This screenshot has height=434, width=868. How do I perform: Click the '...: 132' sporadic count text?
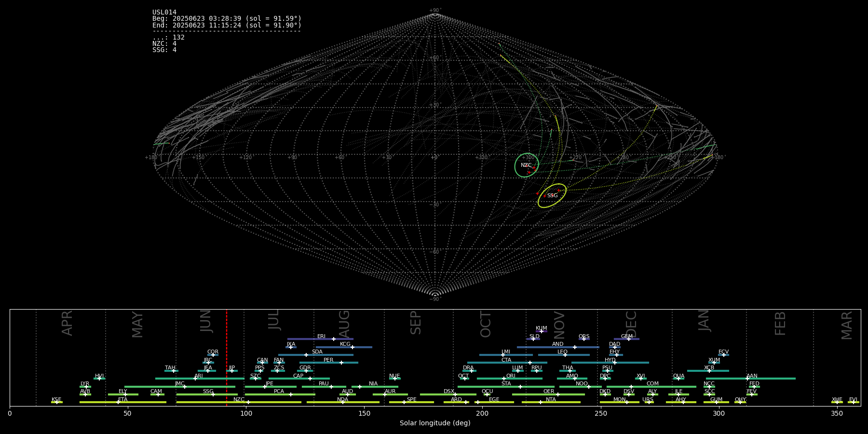click(168, 38)
